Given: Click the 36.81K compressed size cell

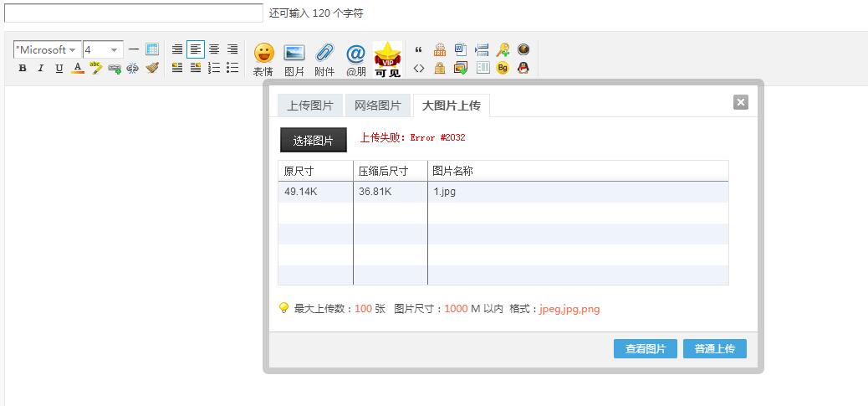Looking at the screenshot, I should (x=391, y=192).
